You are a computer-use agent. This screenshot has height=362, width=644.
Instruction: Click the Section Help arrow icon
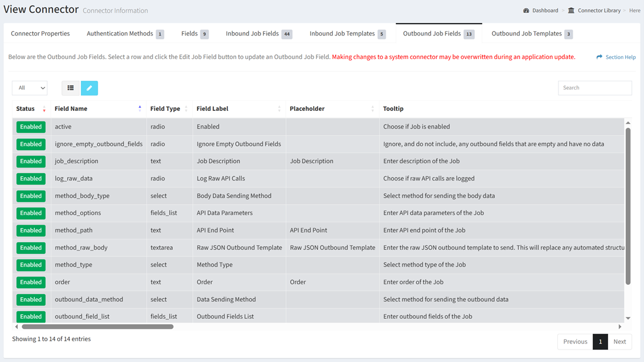[x=599, y=57]
